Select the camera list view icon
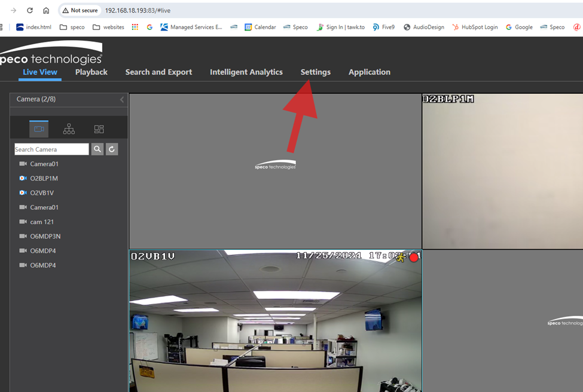 pos(39,128)
